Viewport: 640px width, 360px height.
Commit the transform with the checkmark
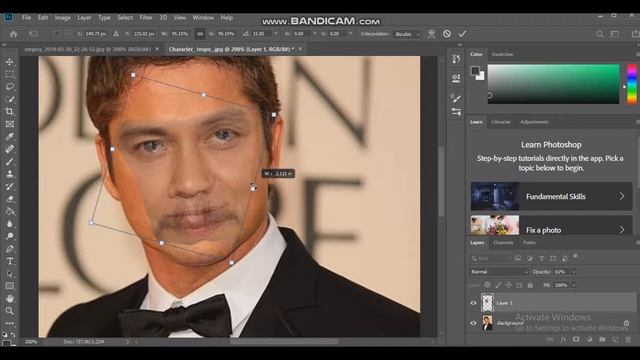(462, 34)
